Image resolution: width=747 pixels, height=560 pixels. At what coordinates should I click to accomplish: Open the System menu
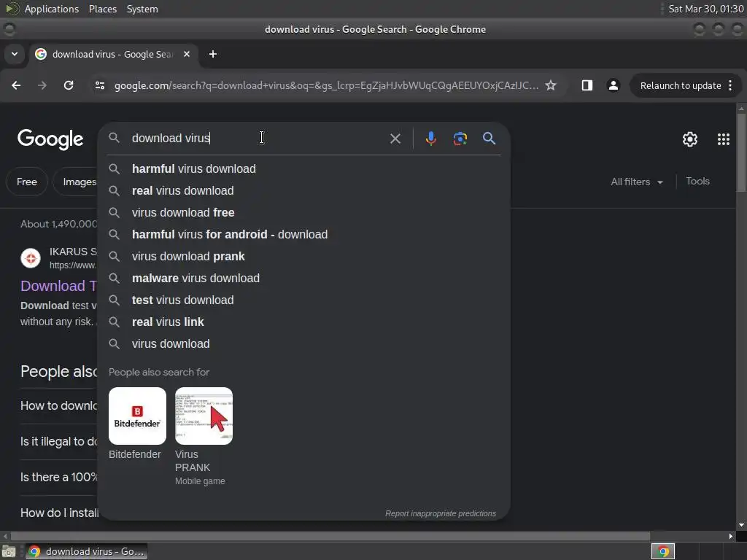[x=142, y=9]
